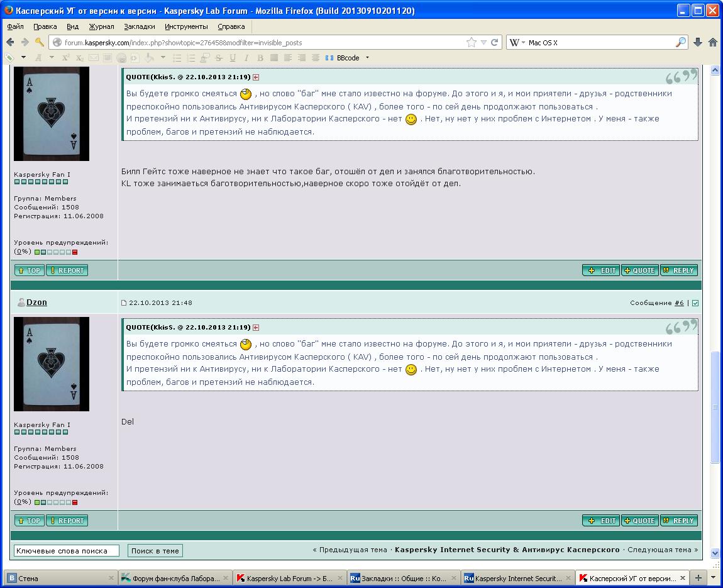Viewport: 723px width, 588px height.
Task: Click REPLY on post #6
Action: click(679, 521)
